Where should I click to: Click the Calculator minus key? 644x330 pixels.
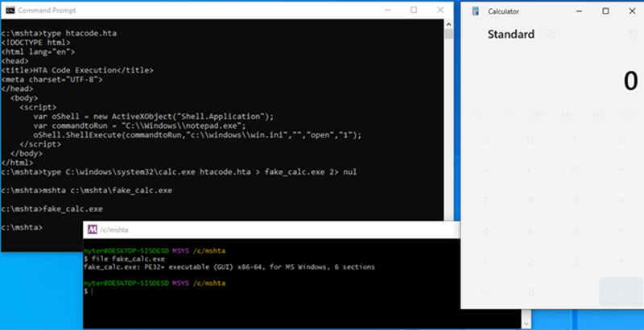click(x=621, y=231)
